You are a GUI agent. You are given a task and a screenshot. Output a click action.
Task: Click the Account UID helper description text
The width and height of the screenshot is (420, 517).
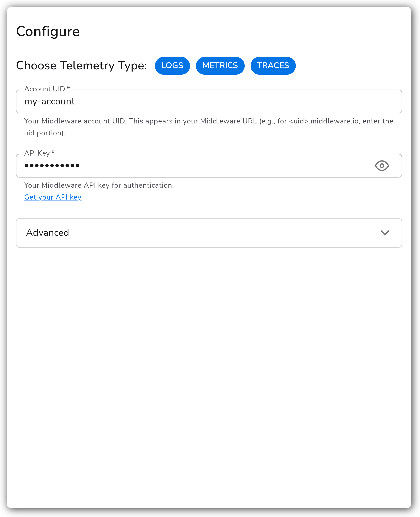click(x=209, y=127)
